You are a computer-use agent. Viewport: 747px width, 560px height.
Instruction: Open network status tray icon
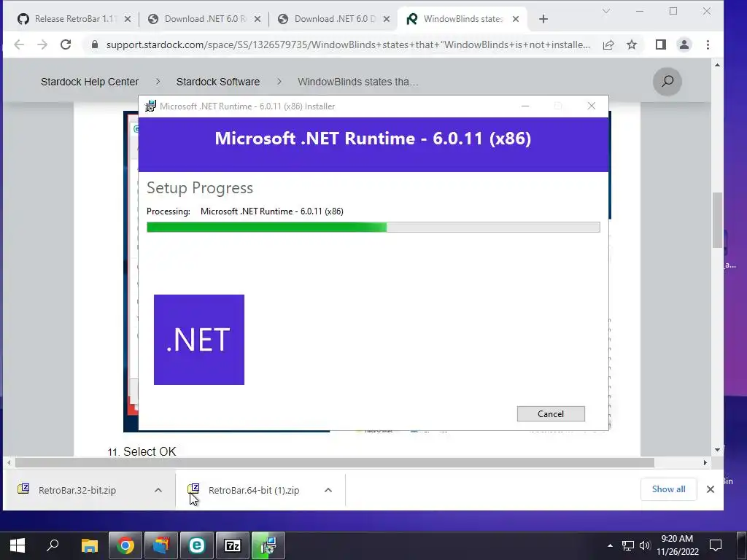pos(628,545)
